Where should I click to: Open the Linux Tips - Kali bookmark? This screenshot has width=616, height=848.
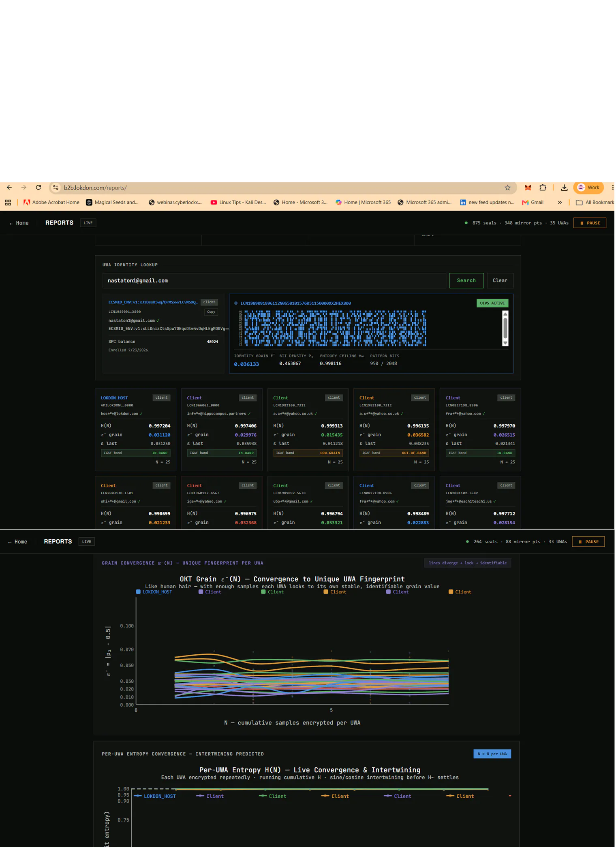pyautogui.click(x=239, y=203)
